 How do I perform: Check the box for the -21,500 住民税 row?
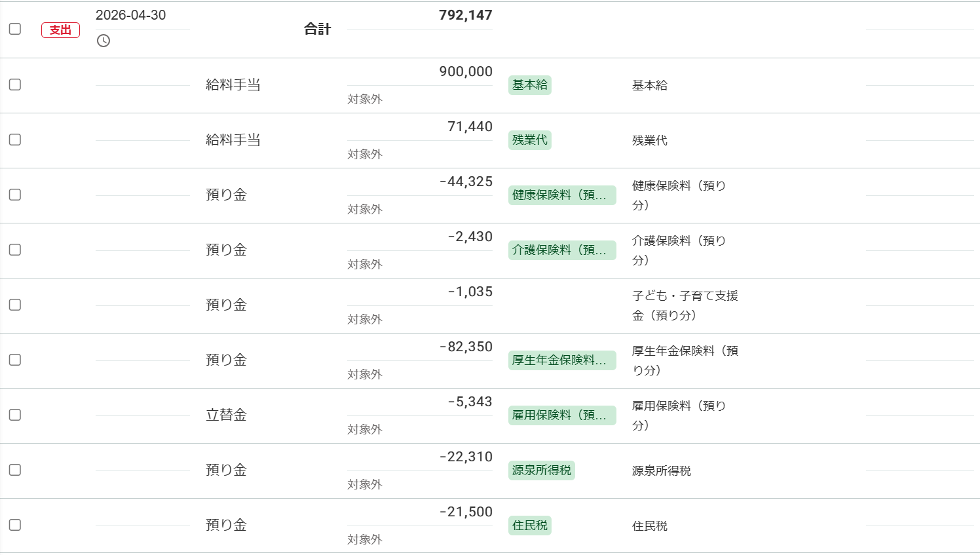[x=15, y=525]
